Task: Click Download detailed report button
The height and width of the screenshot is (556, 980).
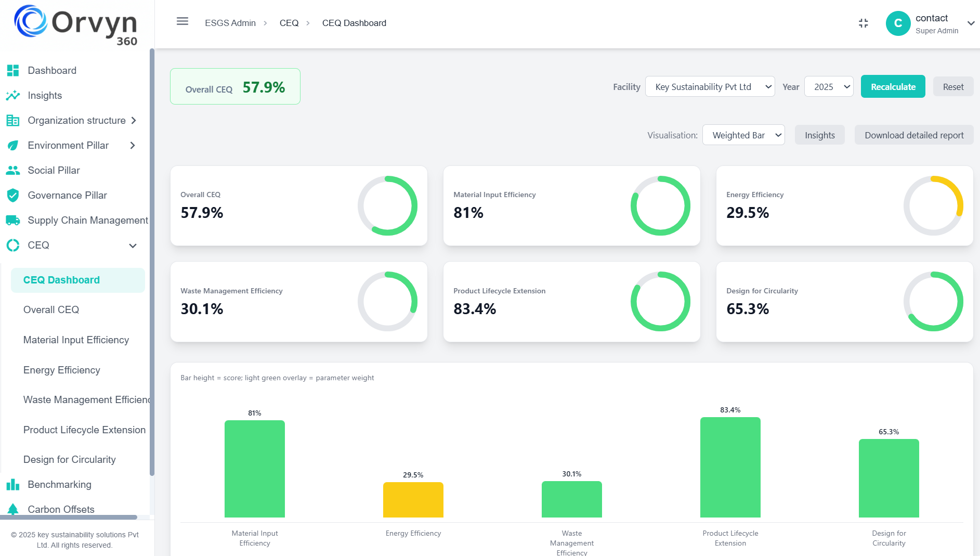Action: (913, 135)
